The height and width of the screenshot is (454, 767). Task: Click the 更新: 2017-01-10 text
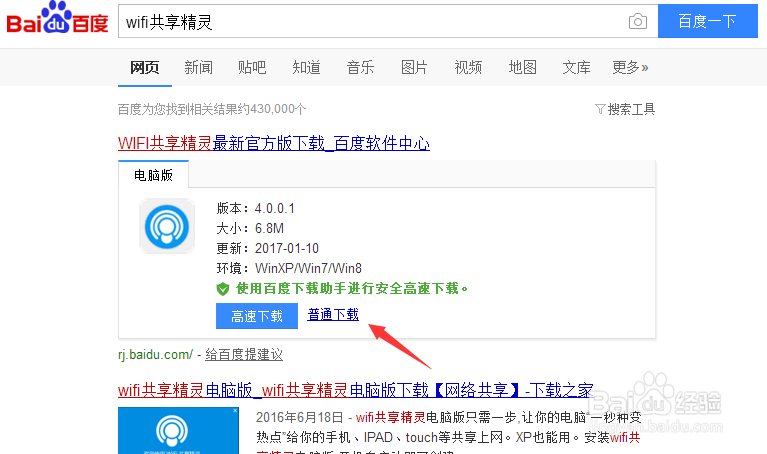click(x=268, y=249)
